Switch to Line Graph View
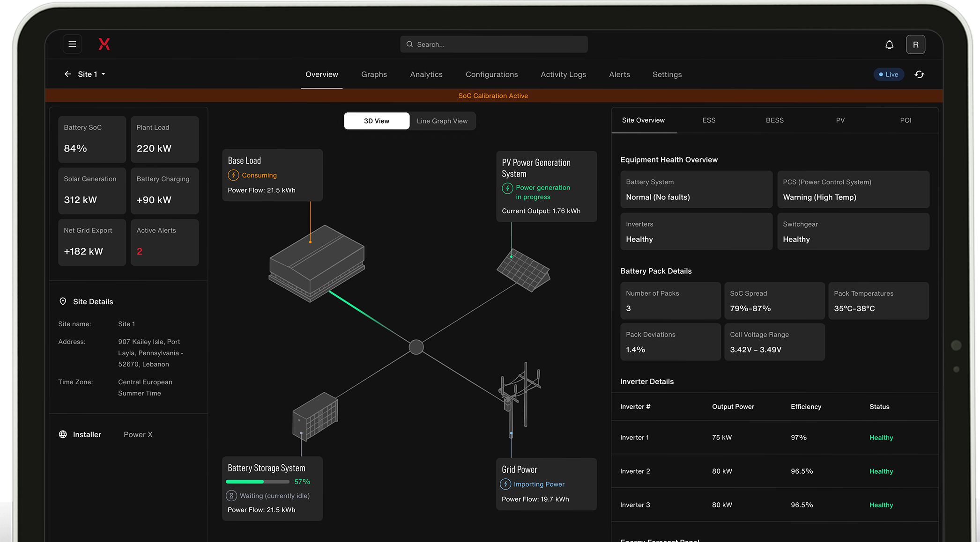Screen dimensions: 980x542 coord(442,121)
